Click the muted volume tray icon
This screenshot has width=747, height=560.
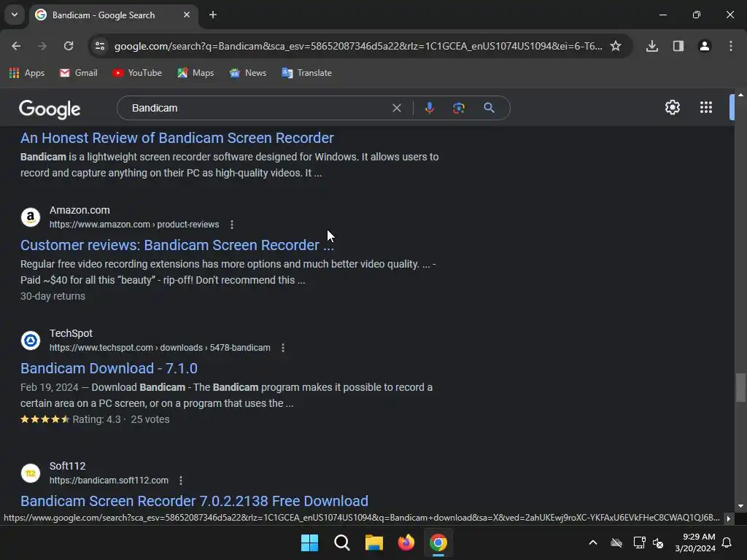tap(659, 542)
